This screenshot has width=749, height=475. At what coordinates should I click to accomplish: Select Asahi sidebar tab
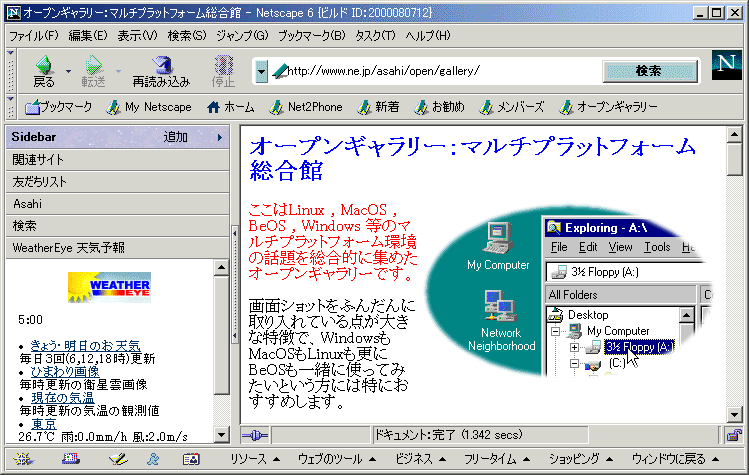118,204
